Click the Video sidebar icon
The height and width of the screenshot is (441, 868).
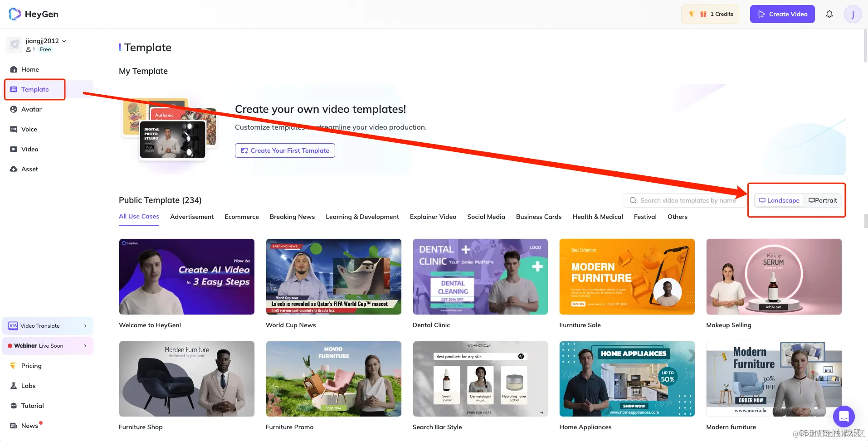click(x=14, y=149)
